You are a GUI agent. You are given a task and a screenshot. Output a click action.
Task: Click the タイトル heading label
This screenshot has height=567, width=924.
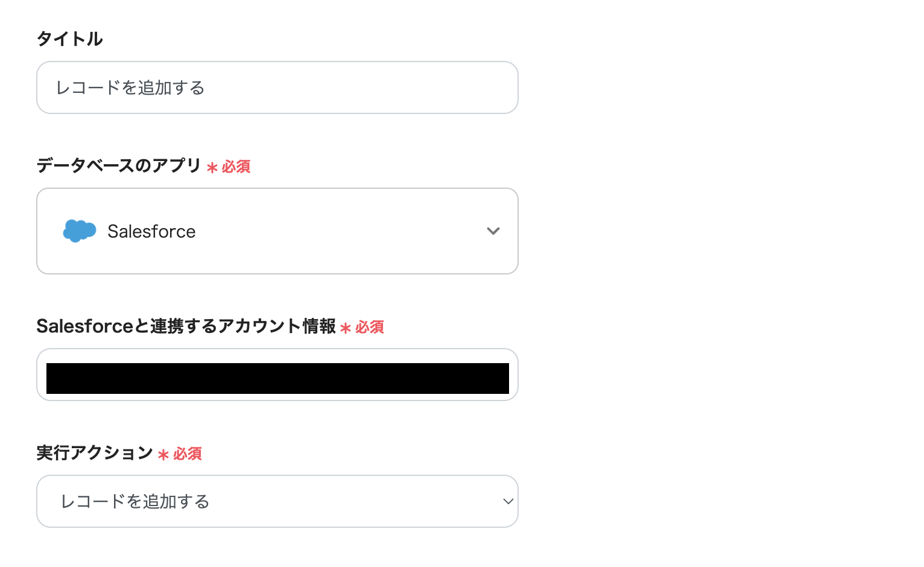(69, 39)
